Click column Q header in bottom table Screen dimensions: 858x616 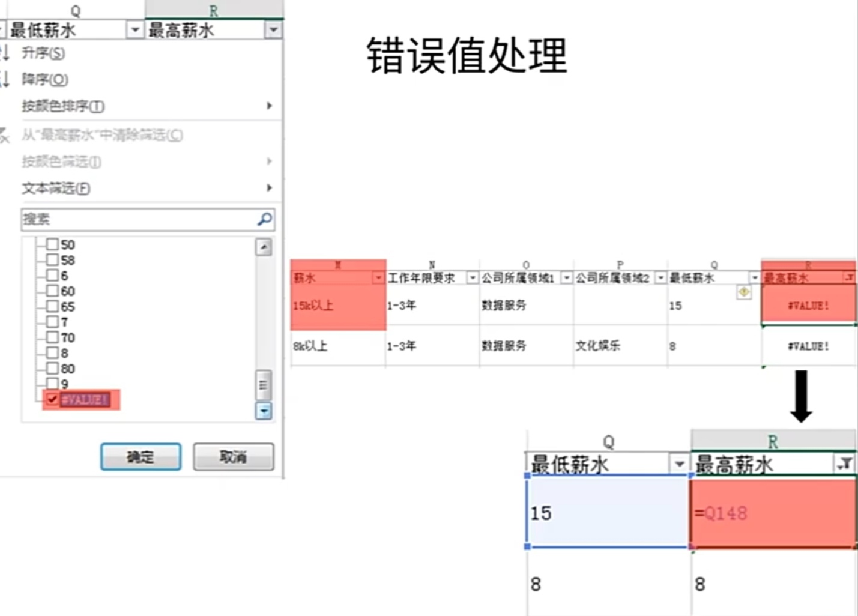pos(608,441)
